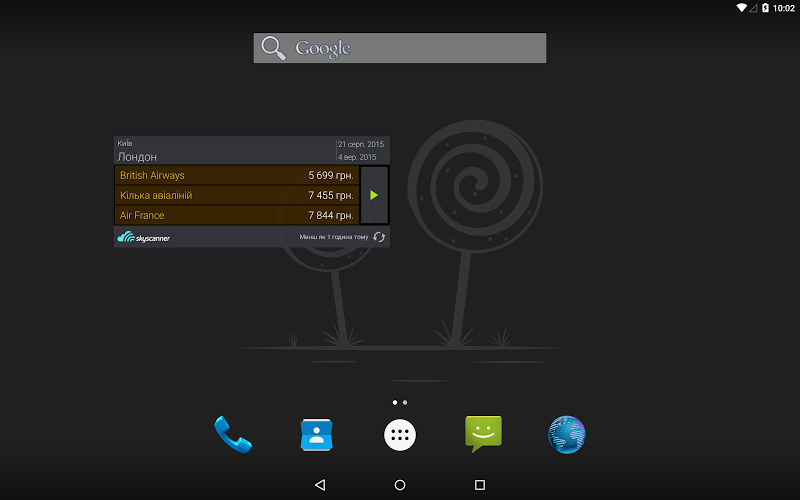Image resolution: width=800 pixels, height=500 pixels.
Task: Tap the 7 455 грн. price
Action: coord(331,195)
